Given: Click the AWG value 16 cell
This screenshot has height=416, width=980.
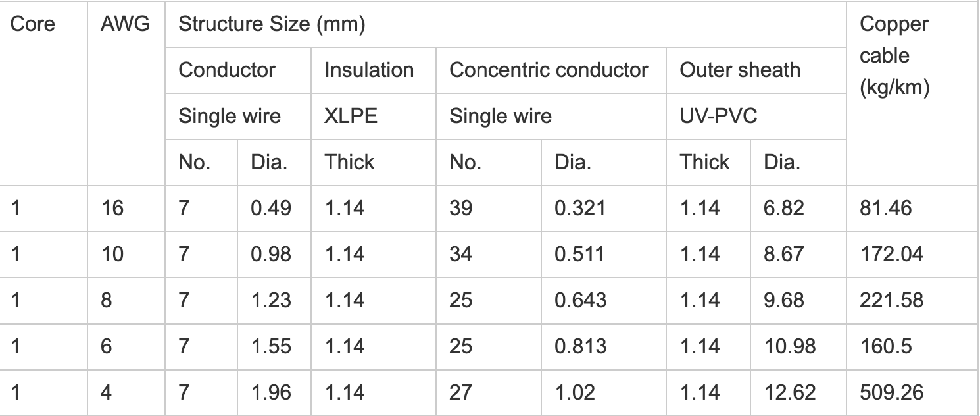Looking at the screenshot, I should tap(112, 209).
